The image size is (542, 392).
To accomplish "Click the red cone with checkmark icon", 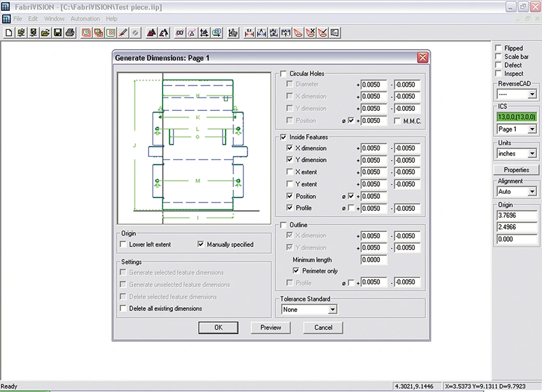I will point(323,33).
